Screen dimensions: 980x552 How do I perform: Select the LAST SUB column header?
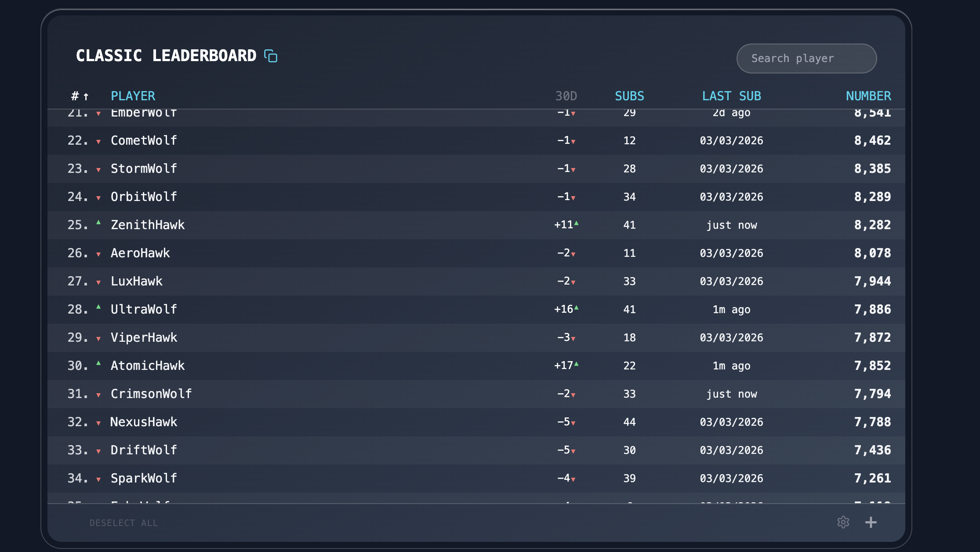(x=731, y=96)
